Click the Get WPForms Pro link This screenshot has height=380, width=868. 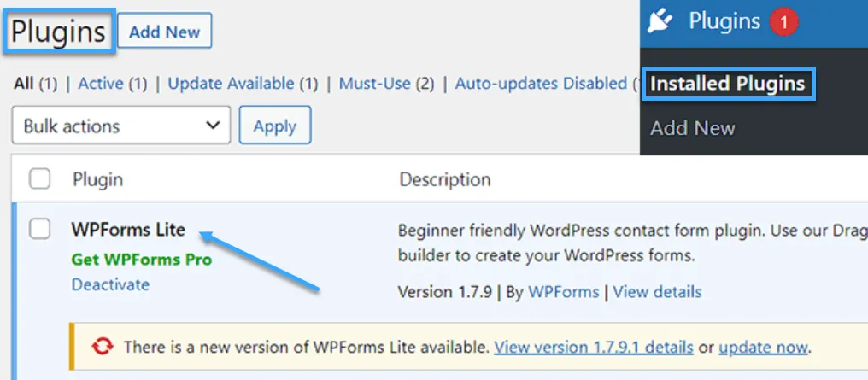pos(142,260)
